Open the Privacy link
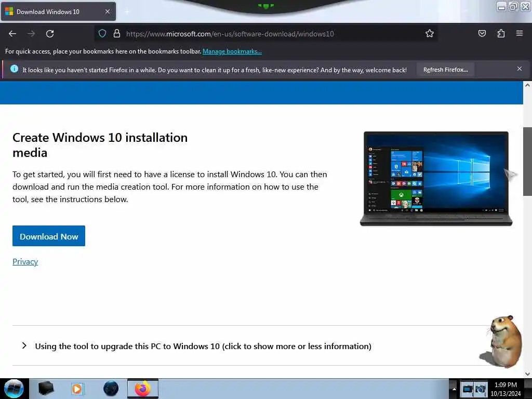 pos(25,262)
